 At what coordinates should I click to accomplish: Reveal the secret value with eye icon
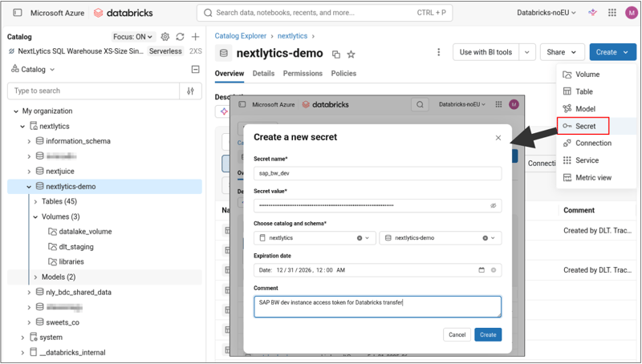[494, 206]
